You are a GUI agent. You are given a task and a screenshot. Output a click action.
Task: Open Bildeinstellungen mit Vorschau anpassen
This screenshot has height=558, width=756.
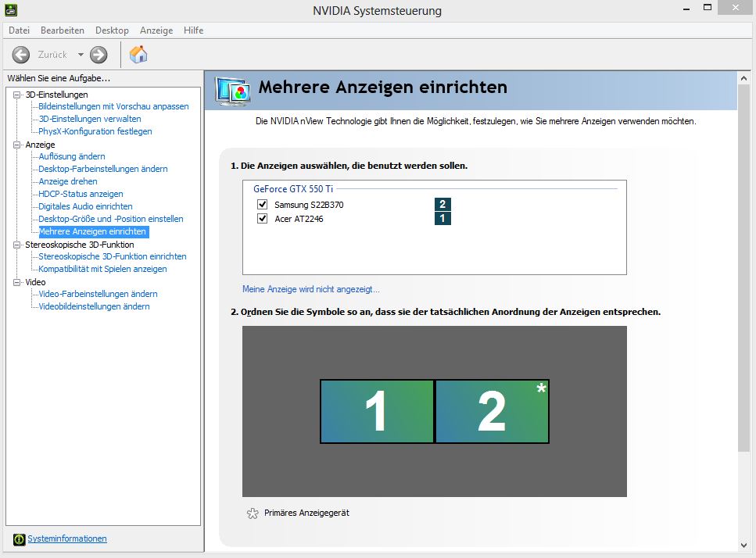coord(113,106)
